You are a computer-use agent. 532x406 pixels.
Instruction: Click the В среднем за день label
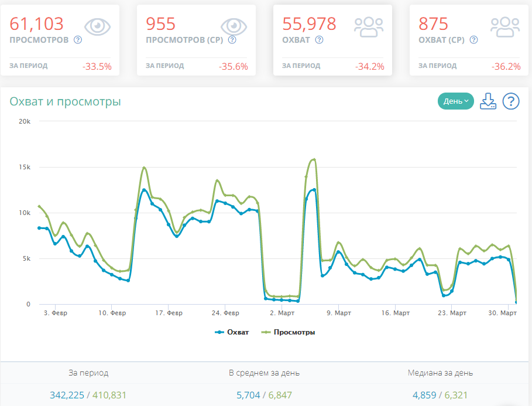(265, 373)
